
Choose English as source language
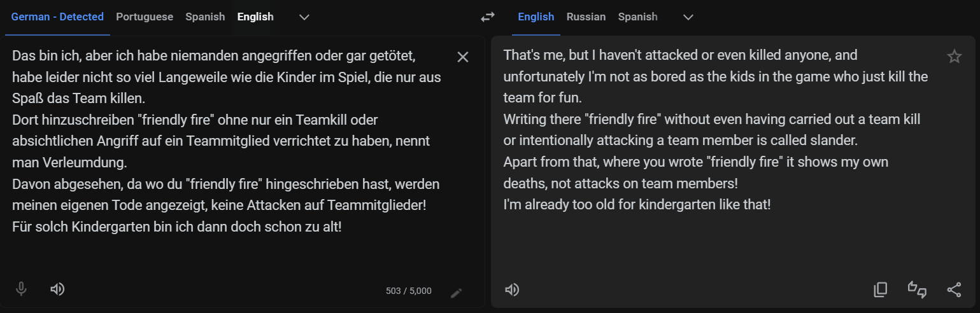coord(255,17)
